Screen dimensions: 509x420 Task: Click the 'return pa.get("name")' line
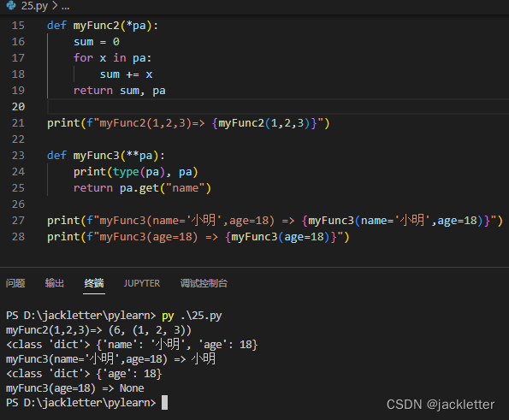tap(142, 188)
